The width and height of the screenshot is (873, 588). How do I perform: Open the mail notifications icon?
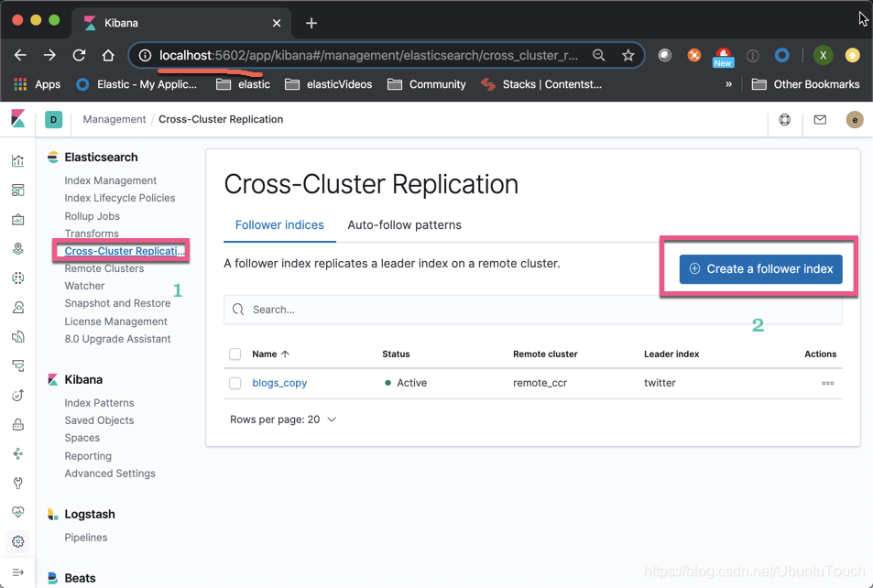820,119
